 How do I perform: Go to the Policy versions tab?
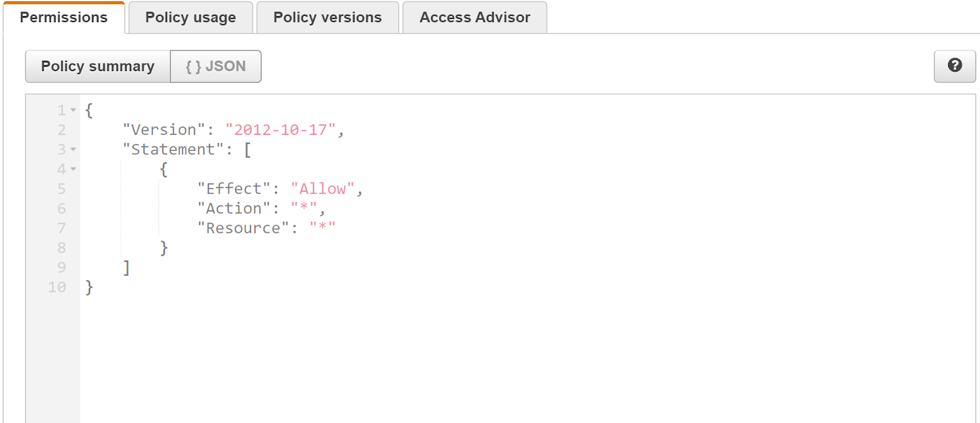click(x=327, y=18)
